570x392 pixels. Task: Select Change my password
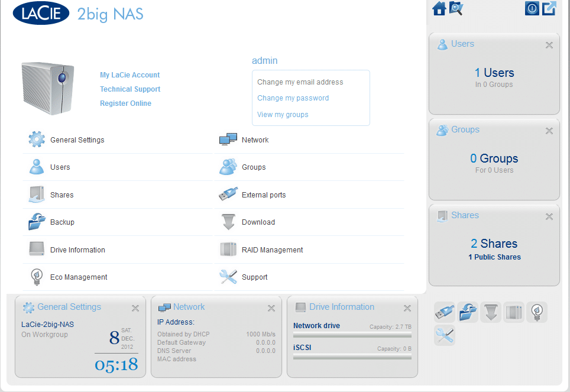tap(293, 98)
